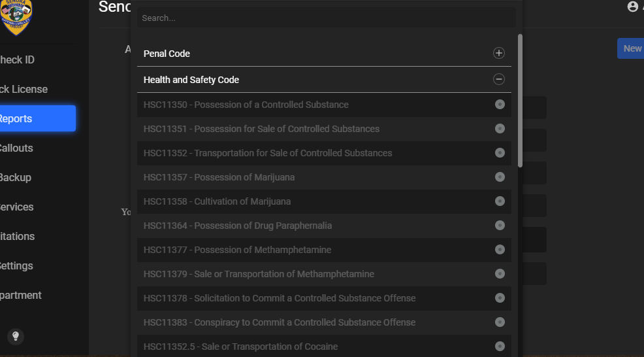Screen dimensions: 644x357
Task: Click the lightbulb theme icon
Action: click(x=16, y=336)
